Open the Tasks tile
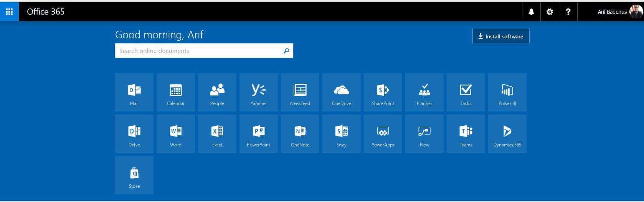The image size is (644, 202). point(466,92)
